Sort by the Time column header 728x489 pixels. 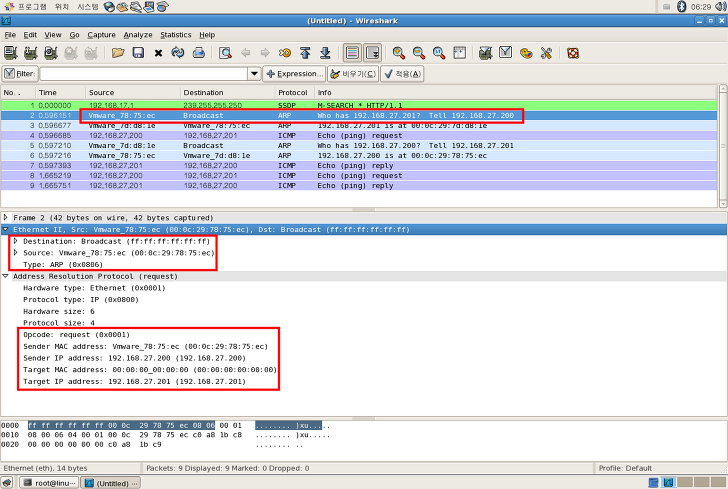pos(60,92)
